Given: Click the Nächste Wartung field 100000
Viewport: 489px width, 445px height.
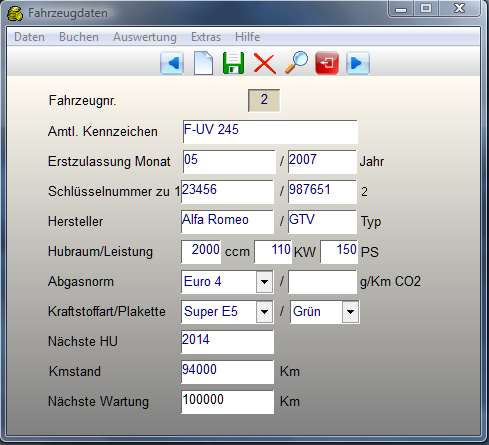Looking at the screenshot, I should coord(228,402).
